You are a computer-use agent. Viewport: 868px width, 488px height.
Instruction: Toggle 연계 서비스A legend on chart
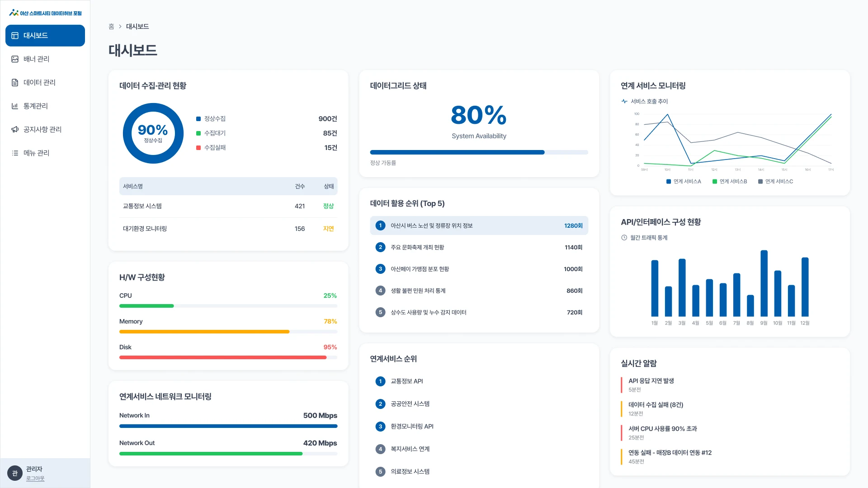click(x=684, y=182)
